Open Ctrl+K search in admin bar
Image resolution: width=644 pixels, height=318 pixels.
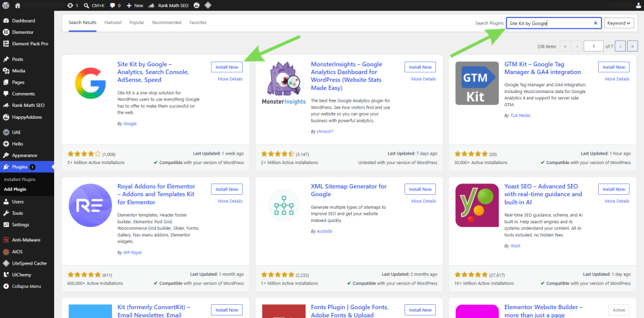point(95,6)
